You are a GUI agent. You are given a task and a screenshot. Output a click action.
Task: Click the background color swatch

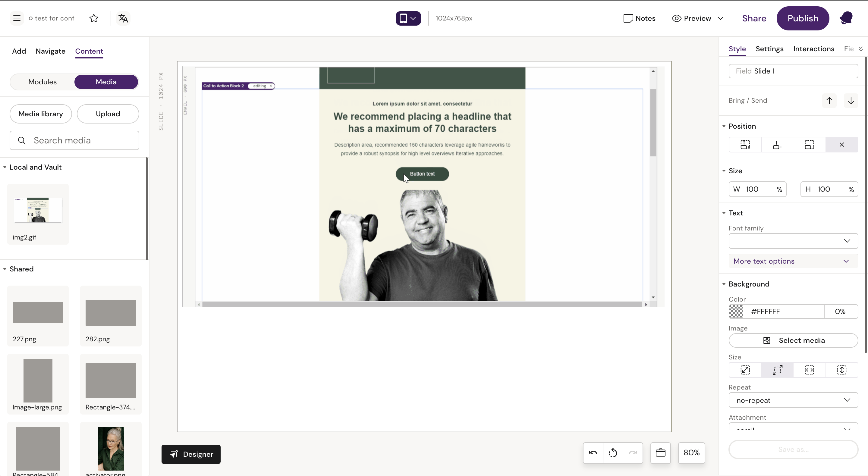(736, 311)
